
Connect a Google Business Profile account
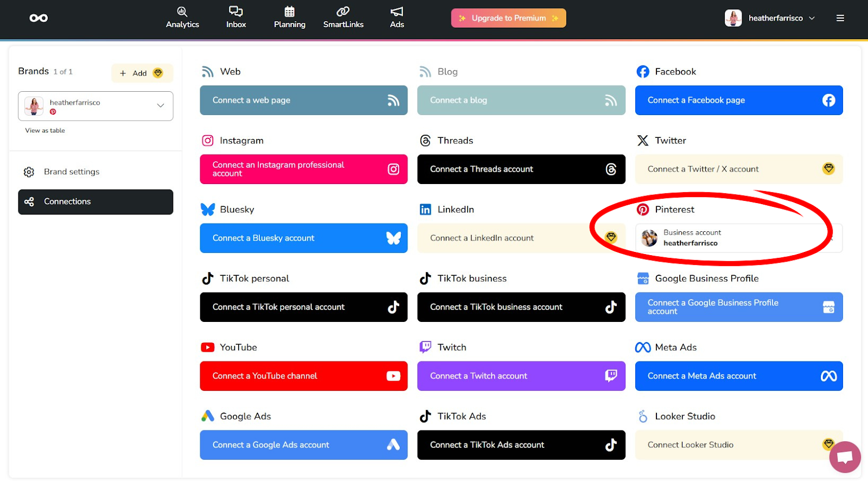[739, 307]
